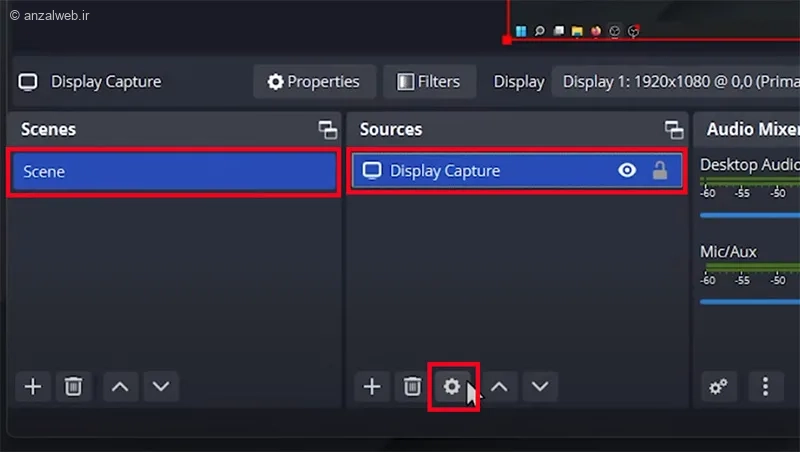Move the scene down in Scenes list
The image size is (800, 452).
[161, 387]
